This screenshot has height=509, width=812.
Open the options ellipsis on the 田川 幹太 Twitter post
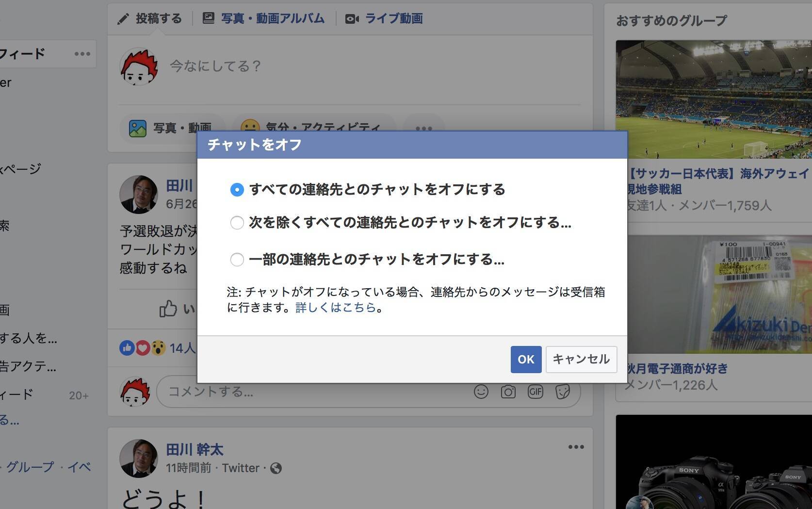[x=576, y=447]
